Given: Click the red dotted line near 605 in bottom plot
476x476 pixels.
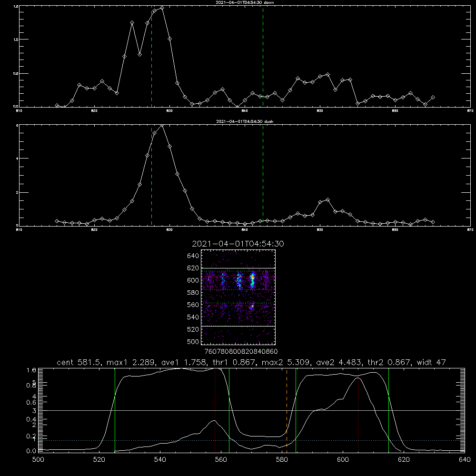Looking at the screenshot, I should (358, 410).
